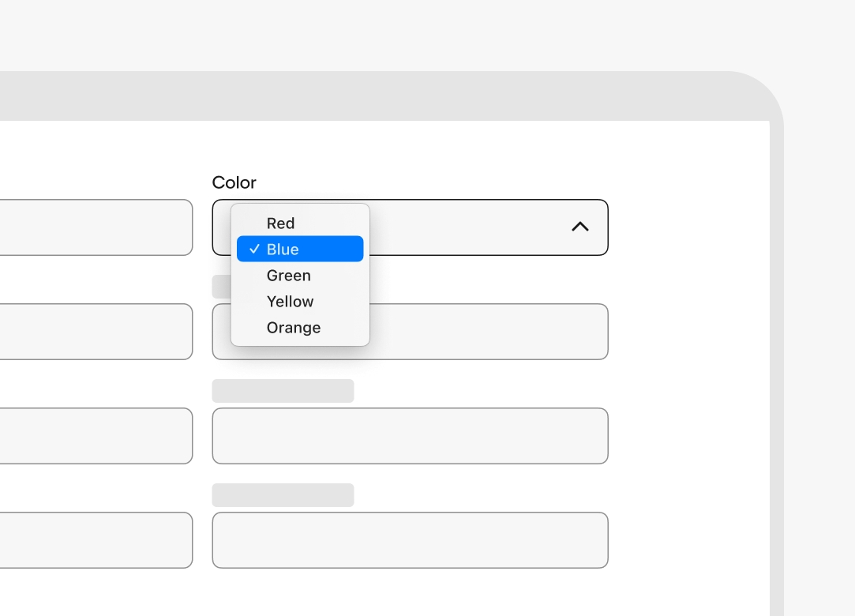Choose Orange in the Color dropdown
The height and width of the screenshot is (616, 855).
pyautogui.click(x=300, y=328)
